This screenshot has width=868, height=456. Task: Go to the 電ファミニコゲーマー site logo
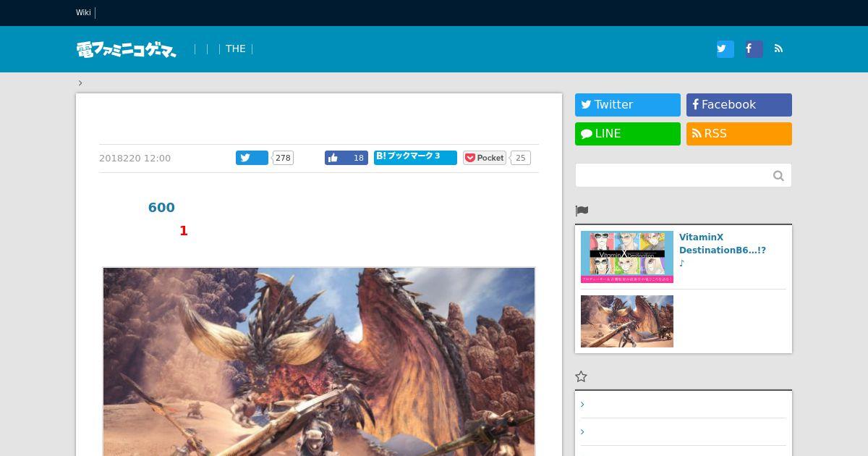point(127,49)
